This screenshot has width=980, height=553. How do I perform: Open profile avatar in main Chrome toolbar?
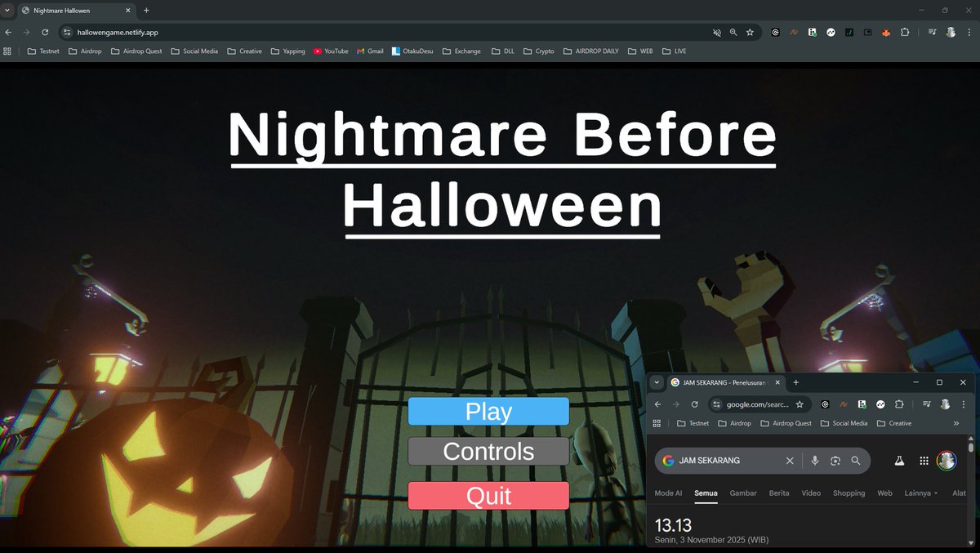[951, 32]
